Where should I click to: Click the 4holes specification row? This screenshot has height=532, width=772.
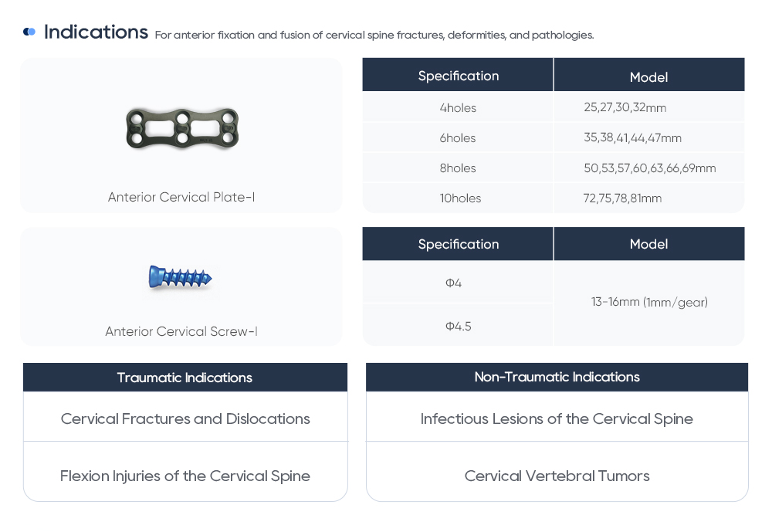pos(458,108)
